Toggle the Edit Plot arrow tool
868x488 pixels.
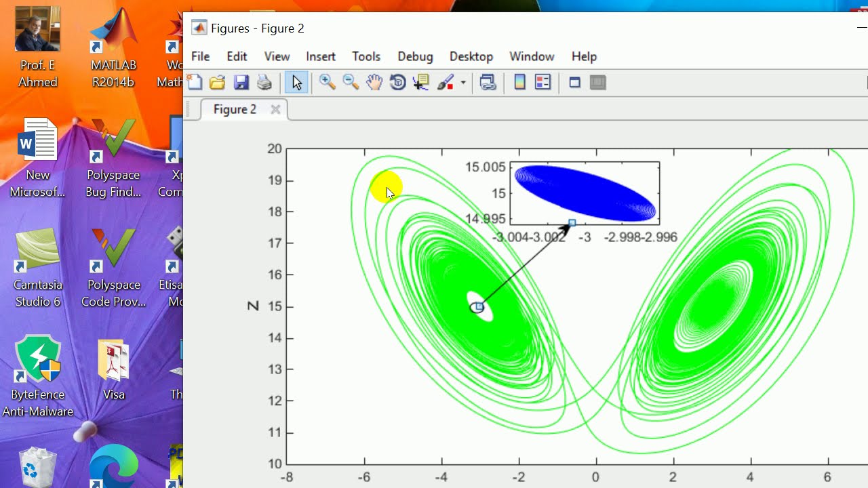(296, 83)
